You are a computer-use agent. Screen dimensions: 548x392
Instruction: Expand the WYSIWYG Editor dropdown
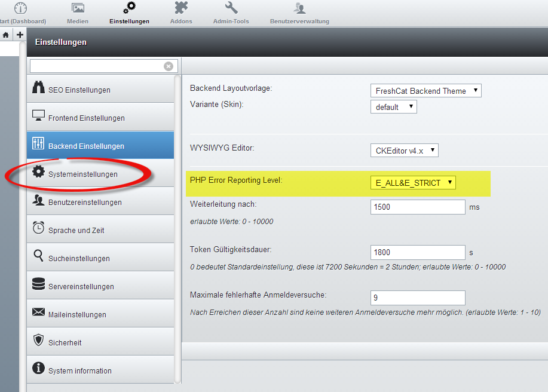(x=404, y=151)
